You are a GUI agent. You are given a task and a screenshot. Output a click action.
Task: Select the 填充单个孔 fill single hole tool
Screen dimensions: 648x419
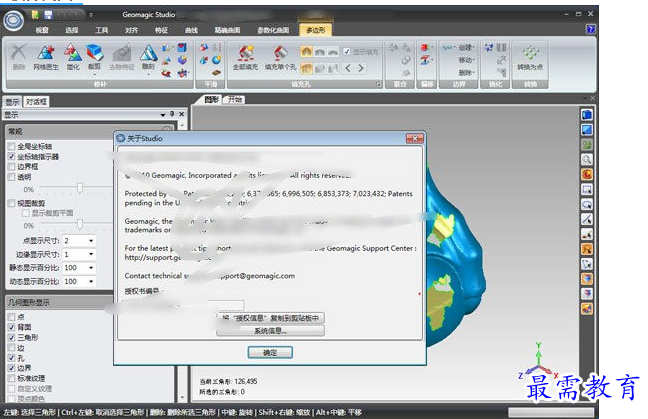coord(281,57)
